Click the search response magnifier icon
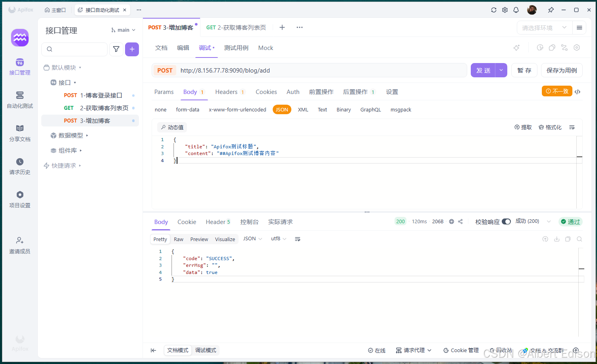This screenshot has height=364, width=597. click(580, 239)
